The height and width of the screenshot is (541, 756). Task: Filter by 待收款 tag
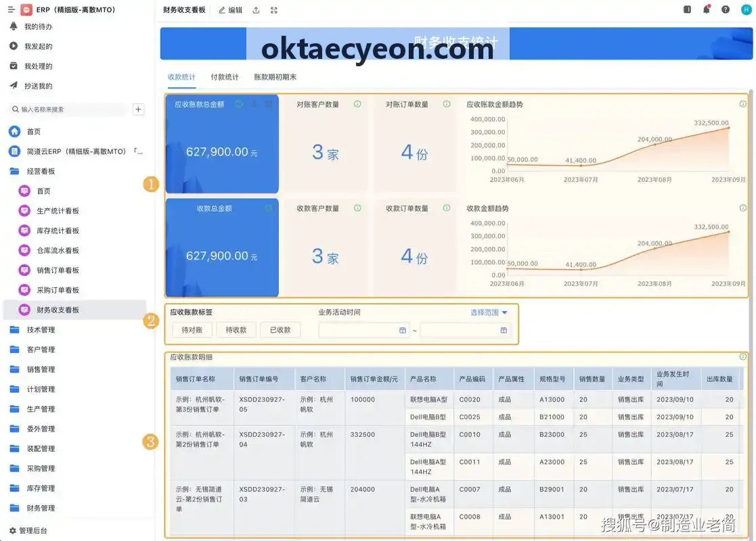236,329
